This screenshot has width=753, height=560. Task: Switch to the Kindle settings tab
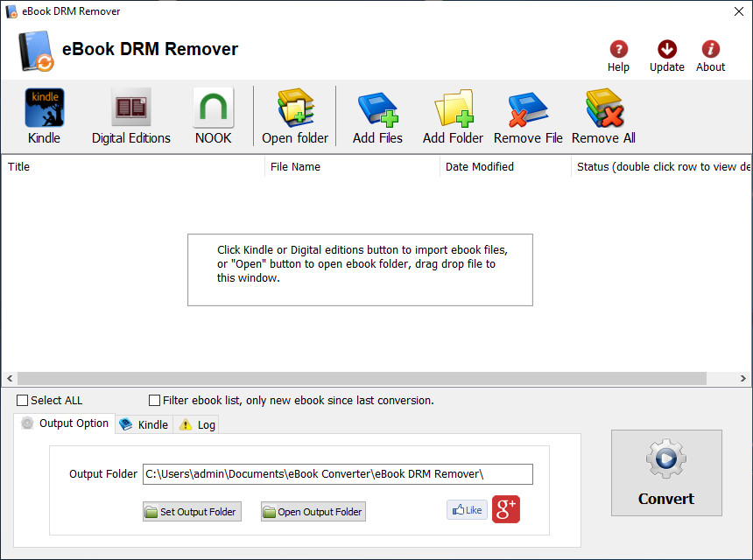[144, 424]
